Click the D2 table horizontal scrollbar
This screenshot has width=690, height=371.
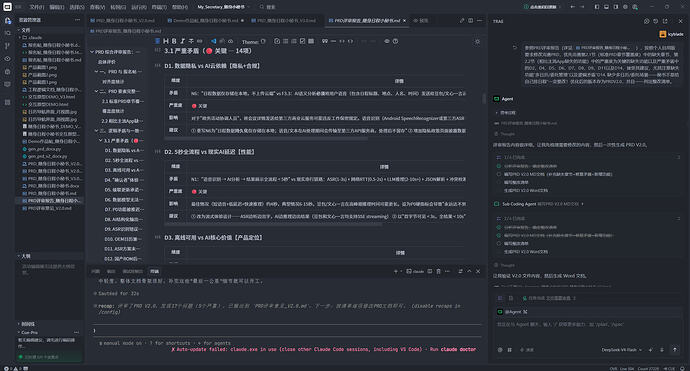click(x=273, y=224)
